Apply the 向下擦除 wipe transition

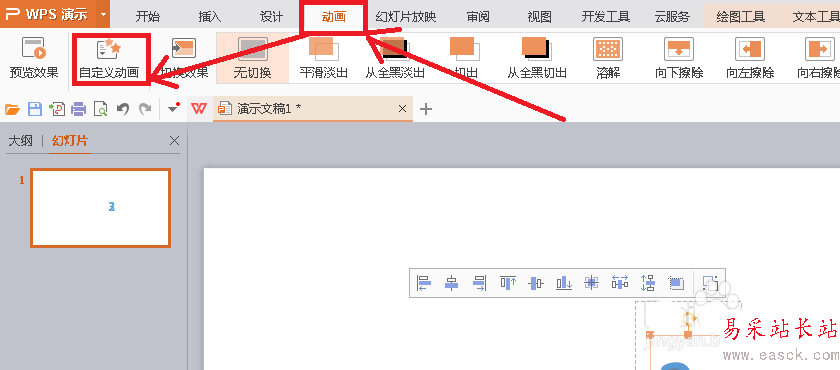coord(679,58)
